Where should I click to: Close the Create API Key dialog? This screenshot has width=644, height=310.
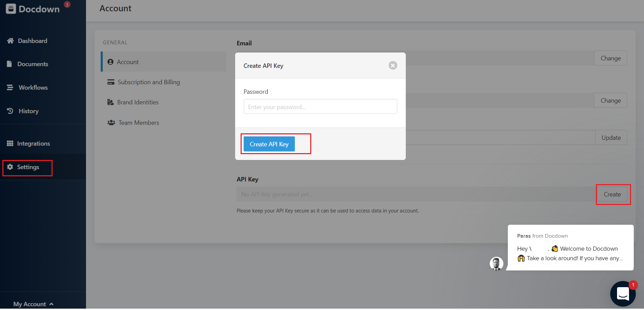click(x=393, y=65)
